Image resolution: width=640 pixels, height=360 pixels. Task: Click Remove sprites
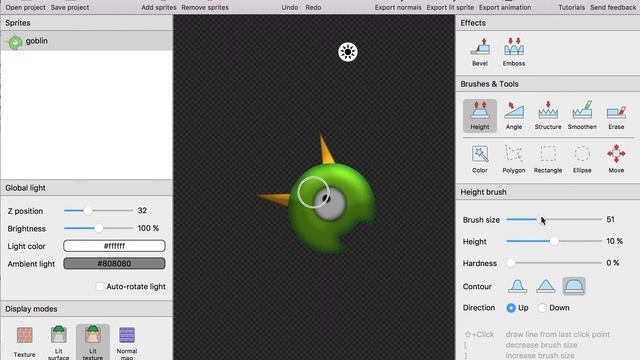205,7
